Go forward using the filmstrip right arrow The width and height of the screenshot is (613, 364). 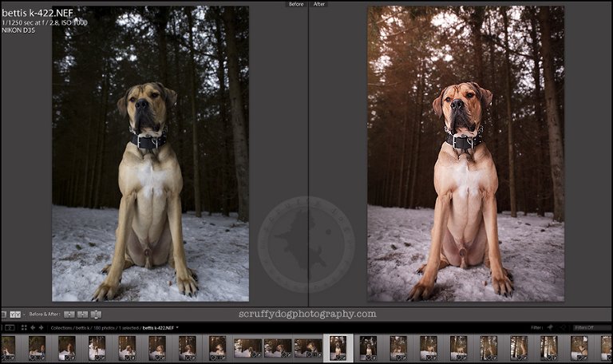[x=42, y=328]
